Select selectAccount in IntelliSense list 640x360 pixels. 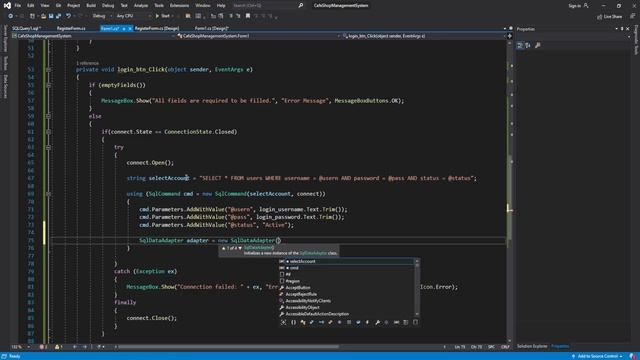tap(346, 261)
